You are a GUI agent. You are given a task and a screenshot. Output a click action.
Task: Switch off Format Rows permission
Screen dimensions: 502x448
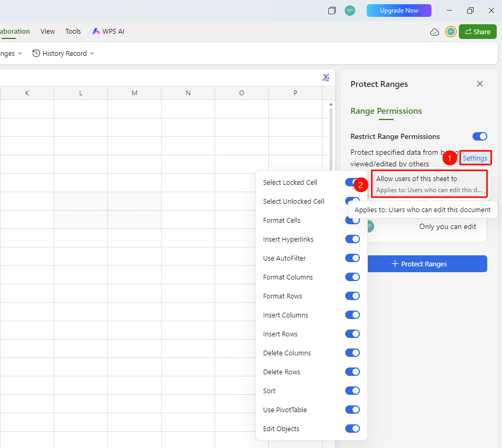click(353, 296)
